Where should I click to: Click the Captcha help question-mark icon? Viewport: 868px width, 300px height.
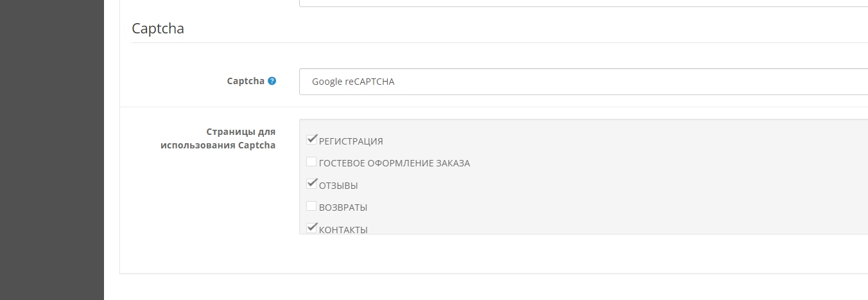[272, 81]
